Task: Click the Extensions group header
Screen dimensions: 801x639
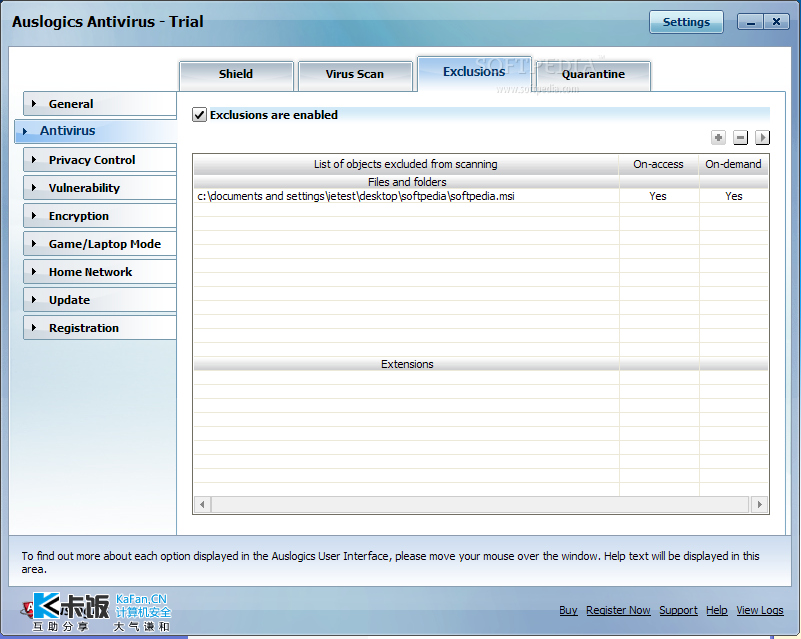Action: (x=407, y=364)
